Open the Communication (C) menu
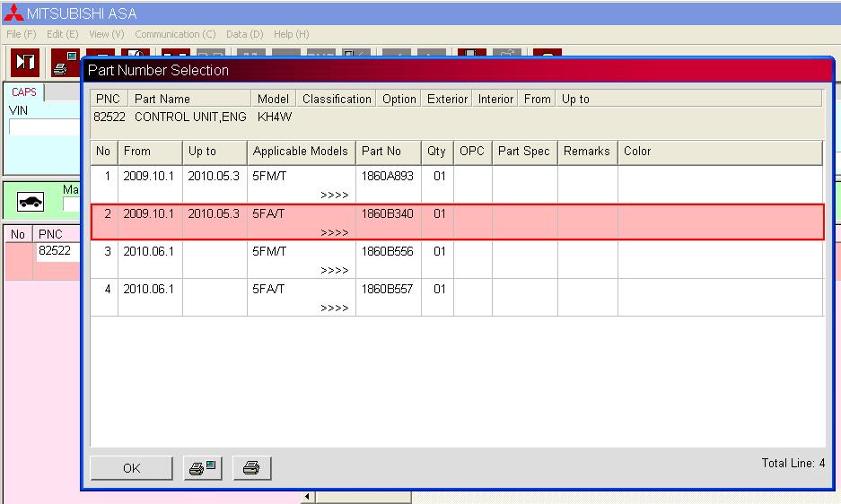Screen dimensions: 841x504 coord(175,34)
